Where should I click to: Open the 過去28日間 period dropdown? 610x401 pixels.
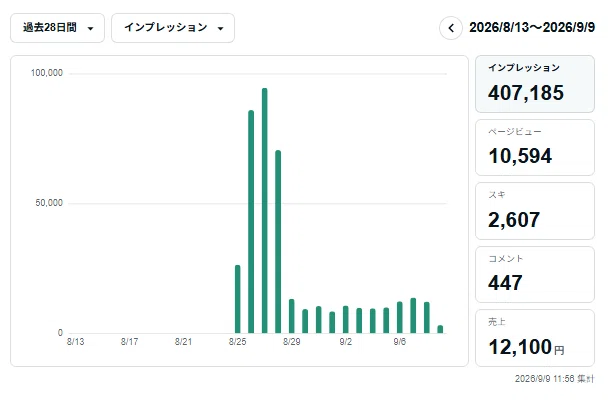57,28
